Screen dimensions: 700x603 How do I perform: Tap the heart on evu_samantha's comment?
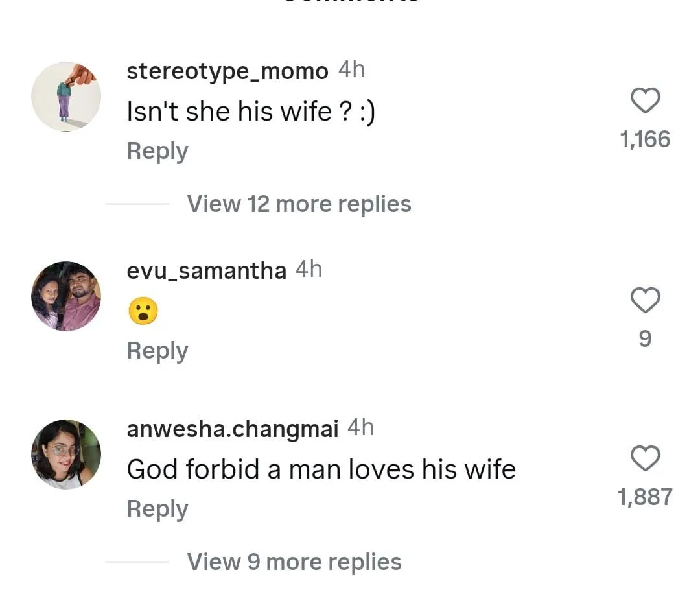645,301
